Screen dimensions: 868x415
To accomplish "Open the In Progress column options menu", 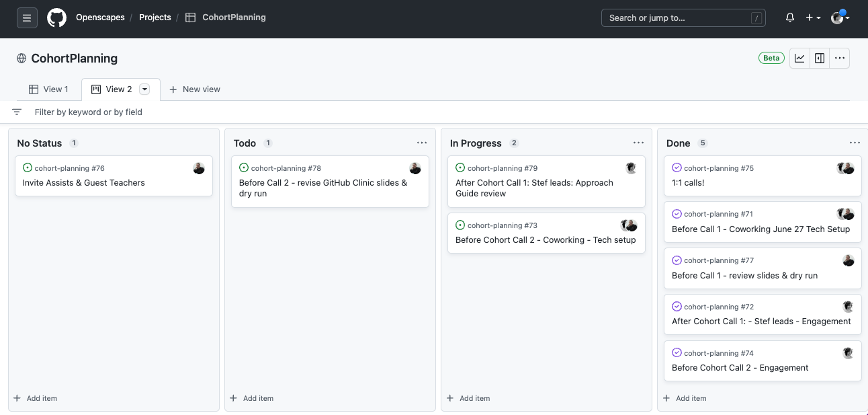I will click(x=638, y=143).
